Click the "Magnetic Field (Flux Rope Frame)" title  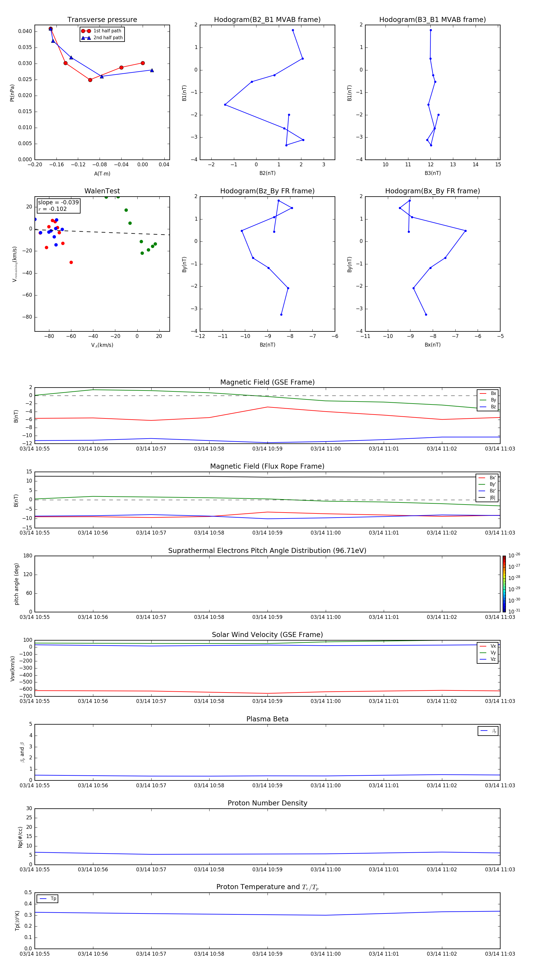(x=267, y=467)
